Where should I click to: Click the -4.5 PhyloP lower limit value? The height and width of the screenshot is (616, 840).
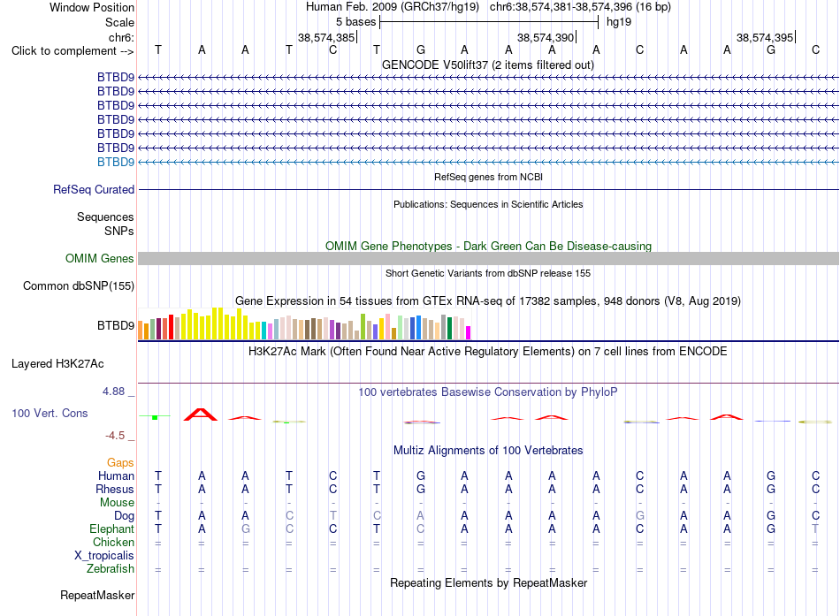coord(115,436)
